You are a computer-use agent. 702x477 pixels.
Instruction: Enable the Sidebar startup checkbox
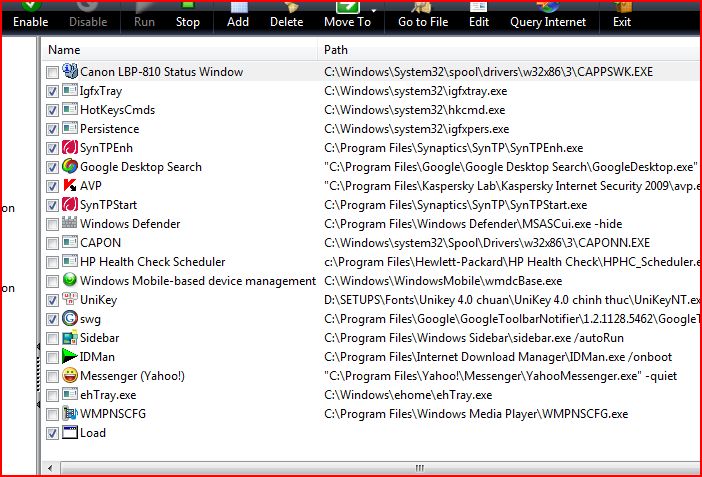click(52, 338)
